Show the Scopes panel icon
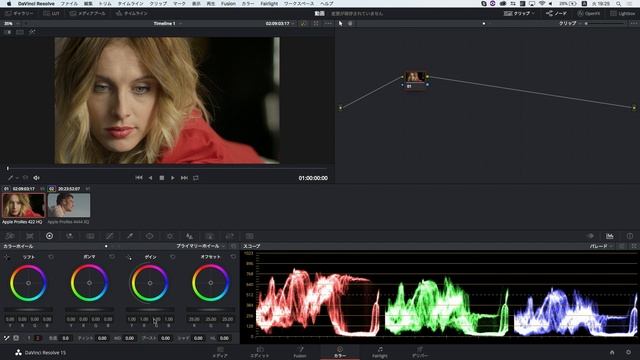 (610, 236)
